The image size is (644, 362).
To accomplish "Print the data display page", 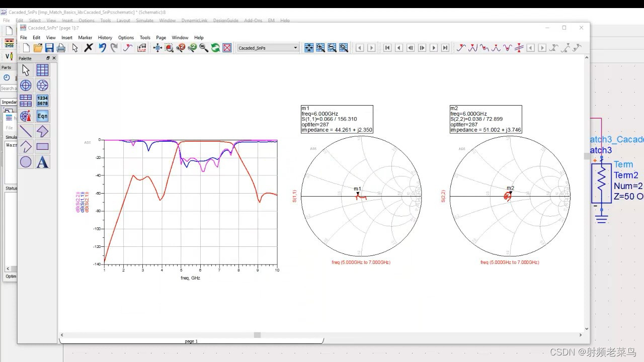I will coord(61,48).
